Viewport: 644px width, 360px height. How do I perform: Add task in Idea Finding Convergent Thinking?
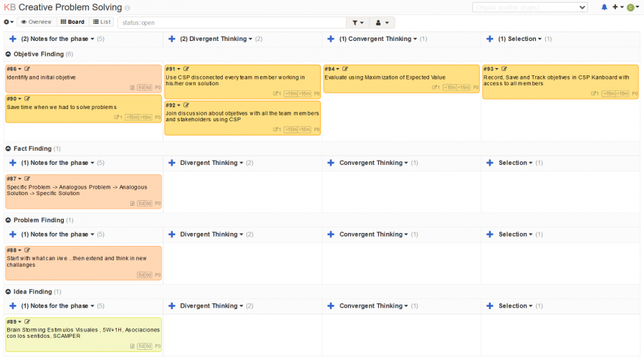[x=330, y=305]
